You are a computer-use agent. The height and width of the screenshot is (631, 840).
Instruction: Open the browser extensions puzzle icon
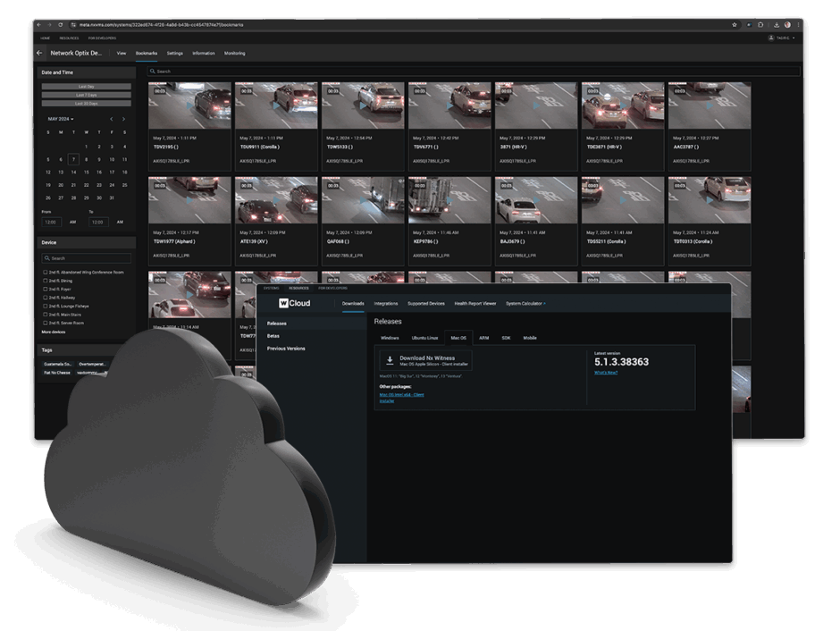tap(760, 24)
